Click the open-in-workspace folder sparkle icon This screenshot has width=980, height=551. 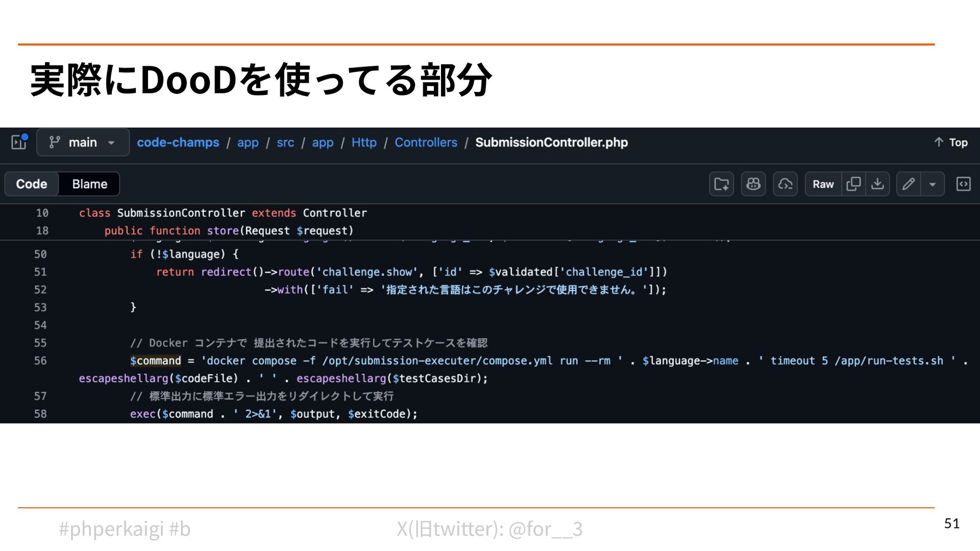(721, 184)
